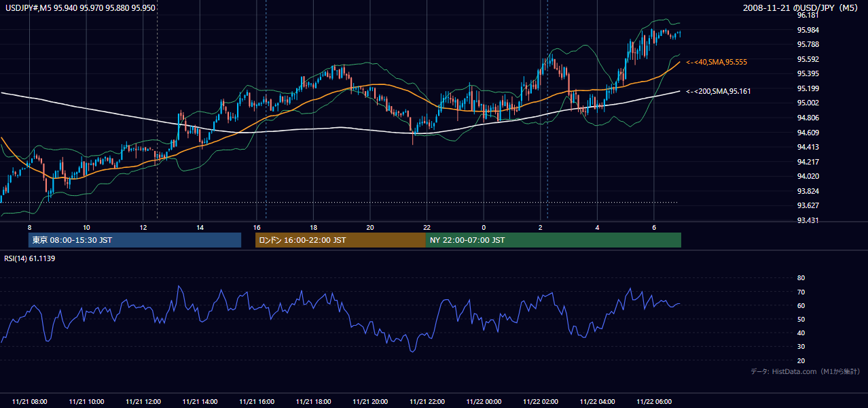Viewport: 868px width, 408px height.
Task: Select the 40 SMA 95.555 label
Action: coord(717,62)
